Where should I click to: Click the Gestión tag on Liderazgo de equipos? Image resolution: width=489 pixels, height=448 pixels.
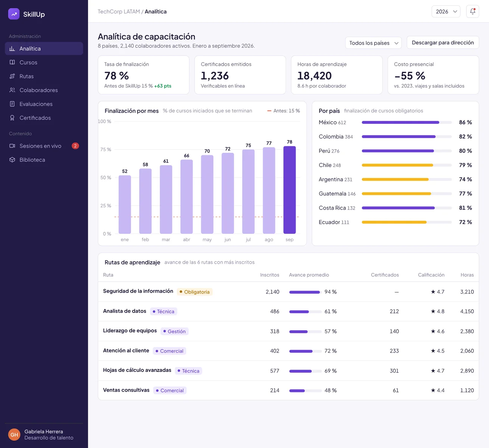point(174,331)
